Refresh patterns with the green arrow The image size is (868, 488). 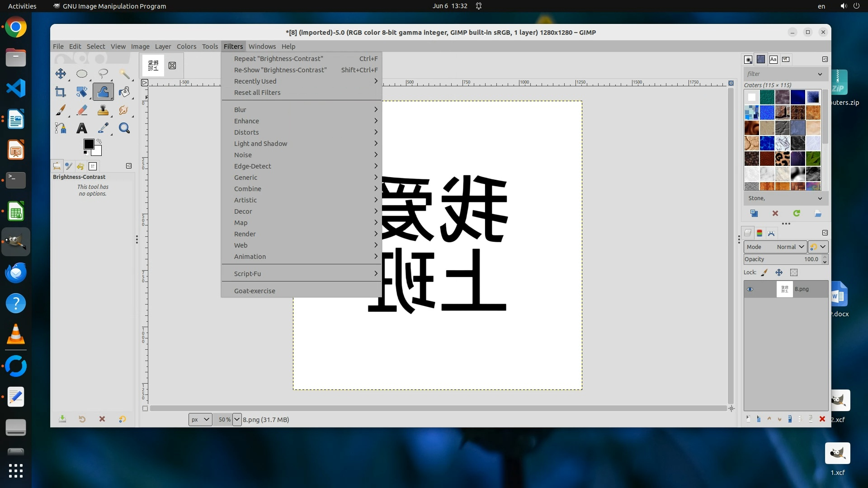(x=797, y=213)
